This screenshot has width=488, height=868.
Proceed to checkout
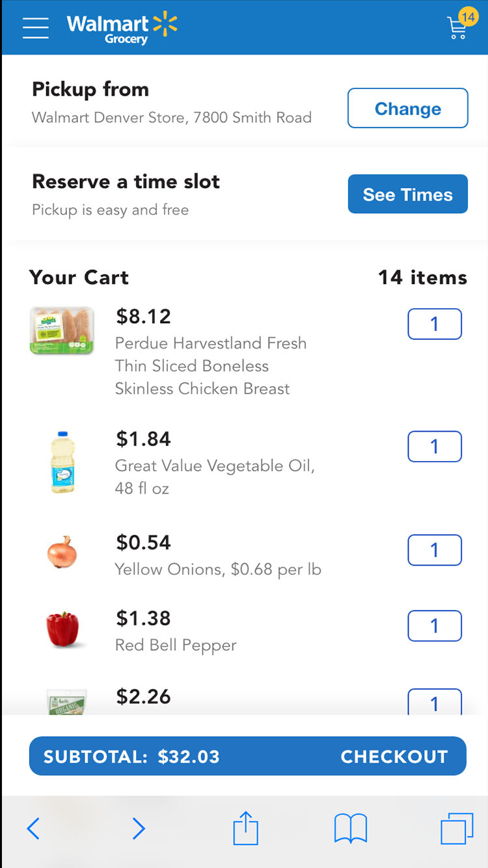point(394,757)
